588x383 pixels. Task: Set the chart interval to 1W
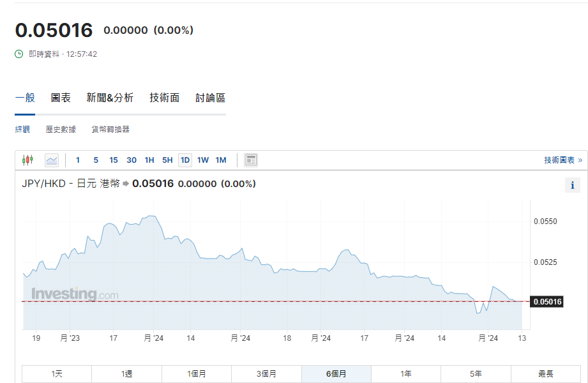pyautogui.click(x=203, y=160)
